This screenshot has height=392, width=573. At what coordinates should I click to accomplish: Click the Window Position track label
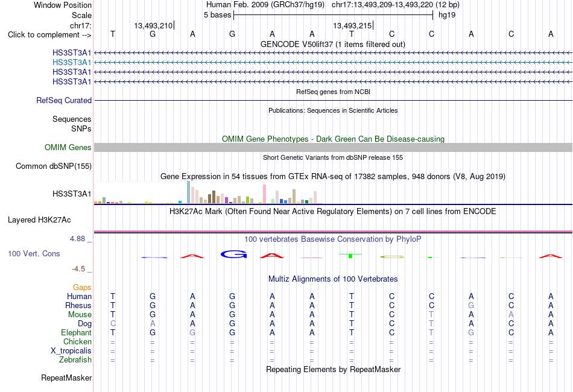[x=63, y=5]
